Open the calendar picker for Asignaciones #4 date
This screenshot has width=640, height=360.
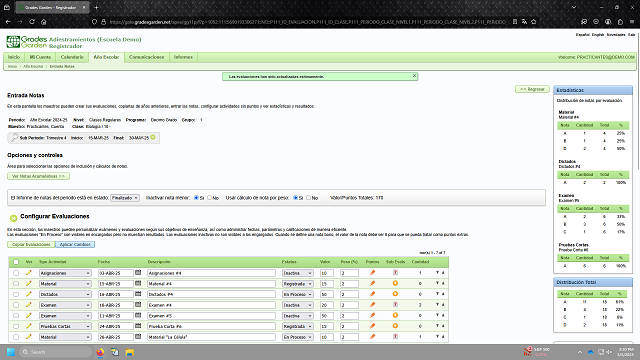138,272
